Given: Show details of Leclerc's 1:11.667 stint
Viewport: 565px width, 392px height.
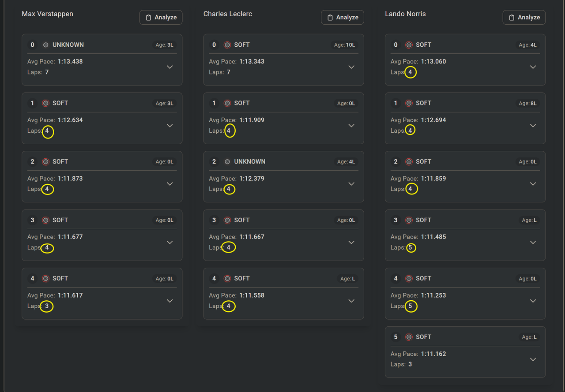Looking at the screenshot, I should [x=351, y=242].
